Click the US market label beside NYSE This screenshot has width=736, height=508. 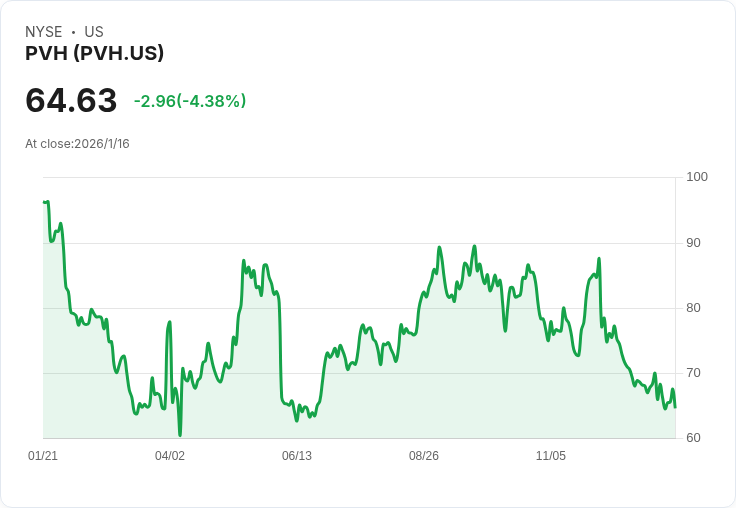tap(94, 32)
